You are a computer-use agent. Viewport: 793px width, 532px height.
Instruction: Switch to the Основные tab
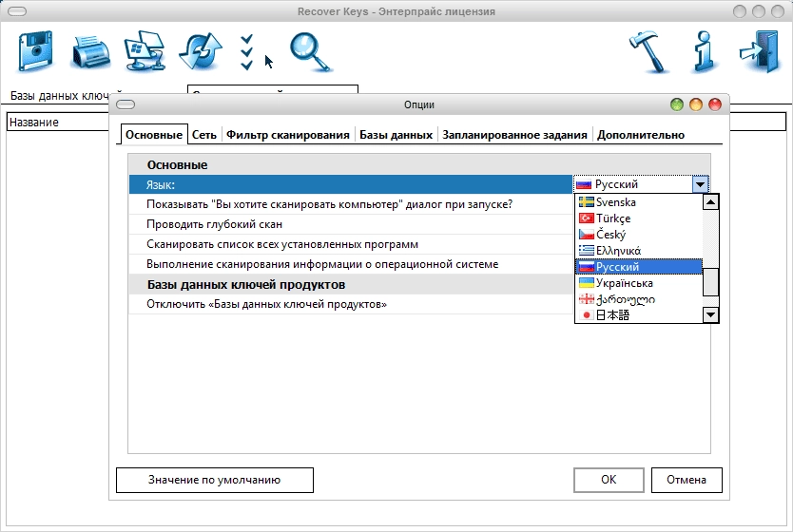154,135
